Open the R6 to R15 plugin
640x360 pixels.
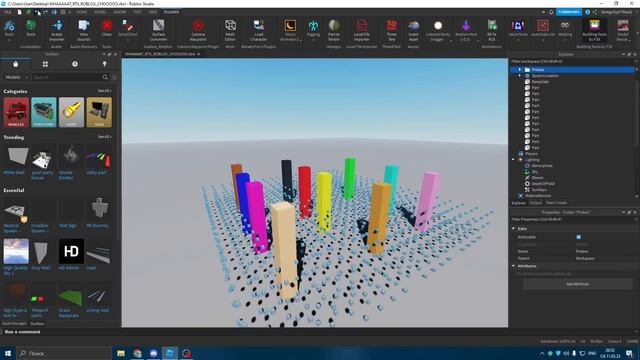pyautogui.click(x=491, y=30)
